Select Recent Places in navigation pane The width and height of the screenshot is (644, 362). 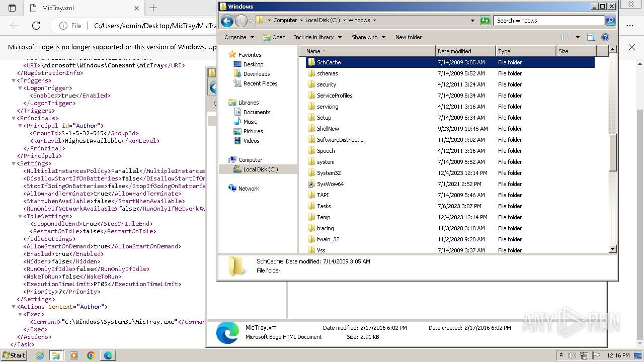(x=260, y=83)
